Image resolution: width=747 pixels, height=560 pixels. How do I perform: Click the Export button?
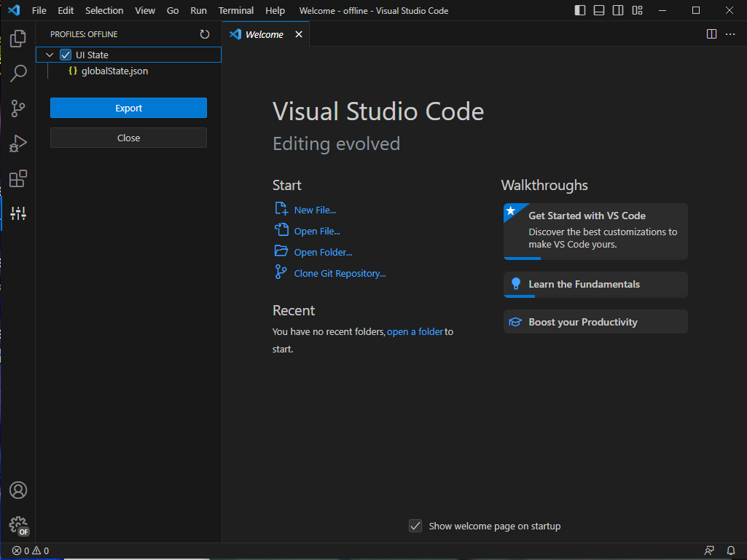click(x=128, y=107)
